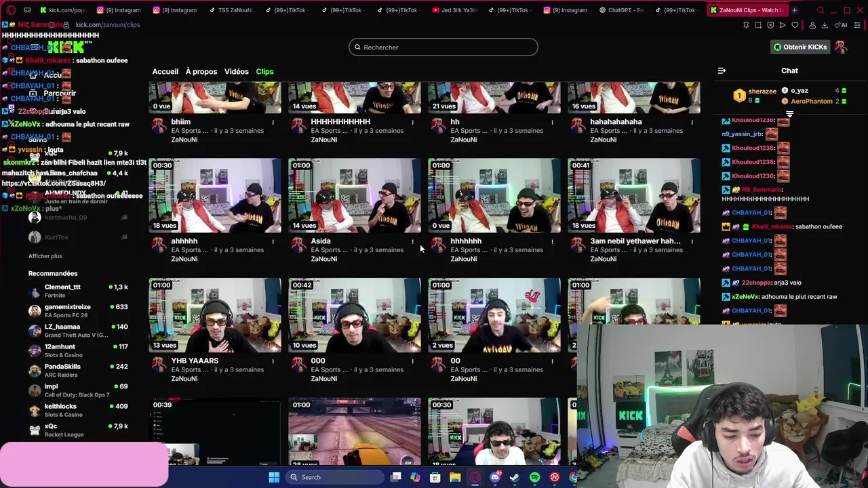The height and width of the screenshot is (488, 868).
Task: Open options menu for clip 'hhhhhhh'
Action: (x=552, y=241)
